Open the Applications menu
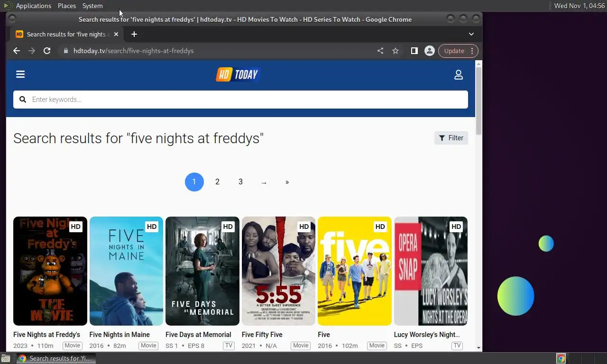 [x=33, y=6]
